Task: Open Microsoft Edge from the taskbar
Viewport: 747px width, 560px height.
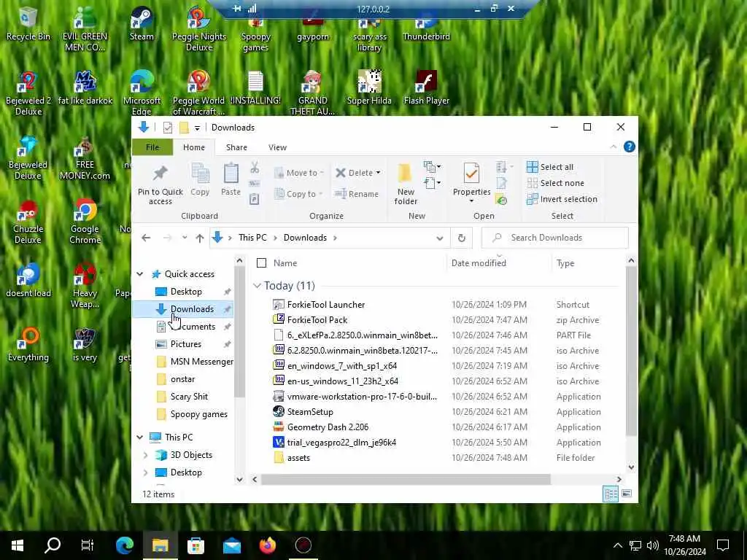Action: coord(125,545)
